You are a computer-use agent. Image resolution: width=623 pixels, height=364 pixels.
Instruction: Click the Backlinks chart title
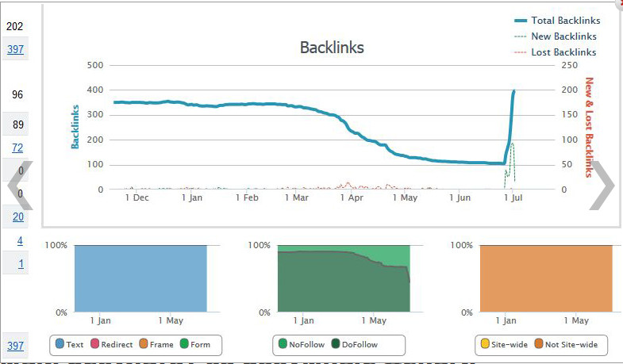332,48
